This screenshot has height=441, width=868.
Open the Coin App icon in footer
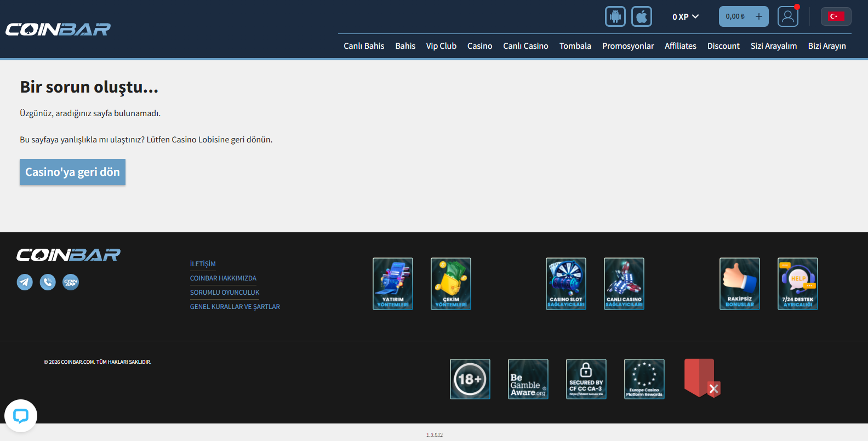point(71,282)
